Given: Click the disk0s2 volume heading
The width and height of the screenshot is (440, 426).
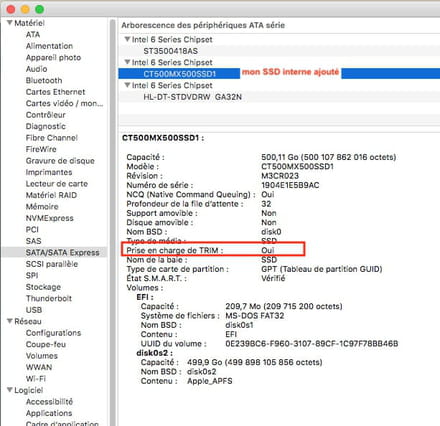Looking at the screenshot, I should [x=154, y=353].
